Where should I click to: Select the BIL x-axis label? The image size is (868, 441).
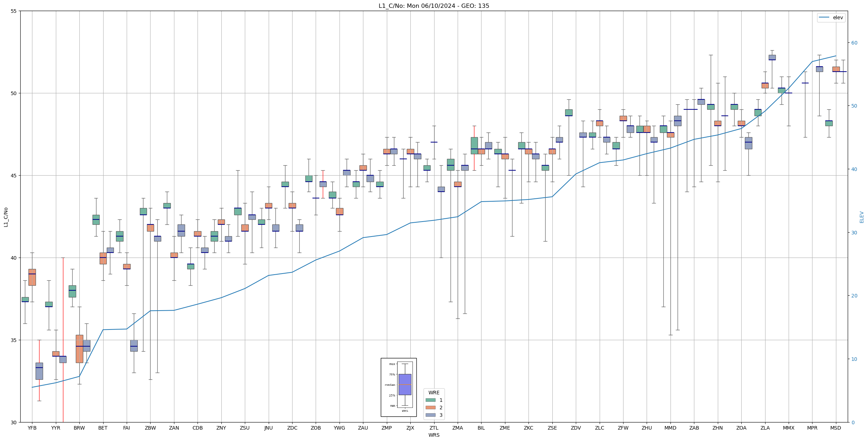[481, 428]
